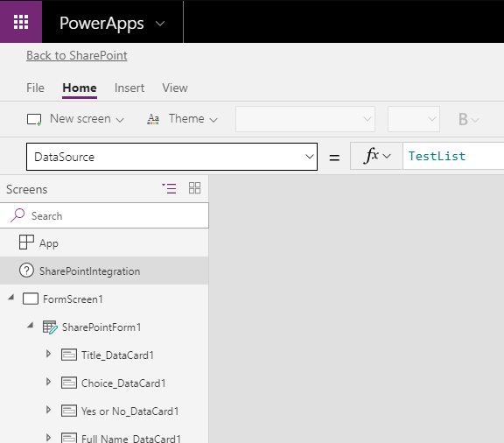The image size is (504, 443).
Task: Select App in the tree
Action: click(104, 243)
